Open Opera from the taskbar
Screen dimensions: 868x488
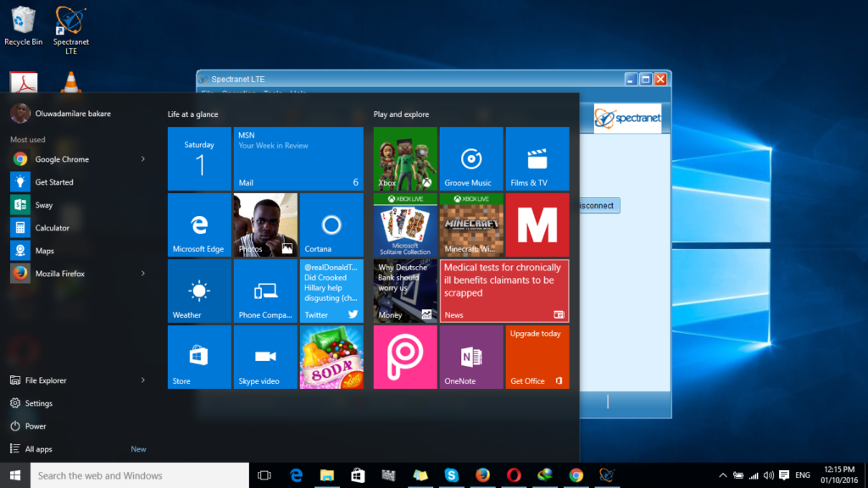coord(514,475)
